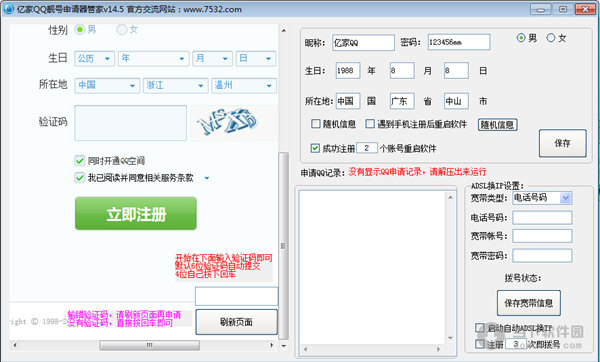Image resolution: width=600 pixels, height=362 pixels.
Task: Open the 公历 calendar type dropdown
Action: (x=94, y=59)
